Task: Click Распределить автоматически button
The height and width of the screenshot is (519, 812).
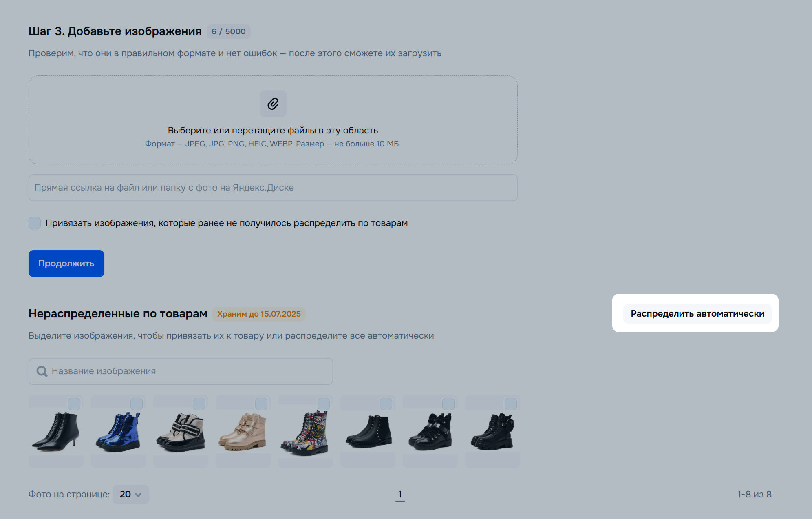Action: (x=697, y=314)
